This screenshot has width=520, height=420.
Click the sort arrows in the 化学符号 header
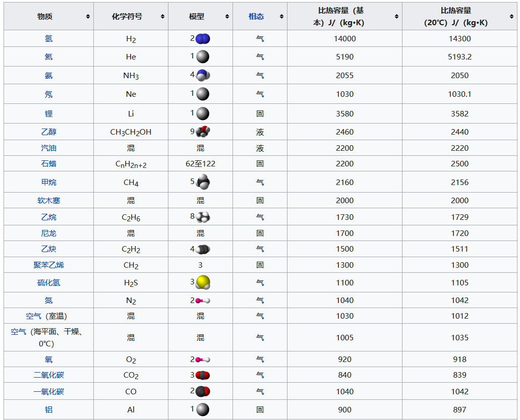point(162,16)
